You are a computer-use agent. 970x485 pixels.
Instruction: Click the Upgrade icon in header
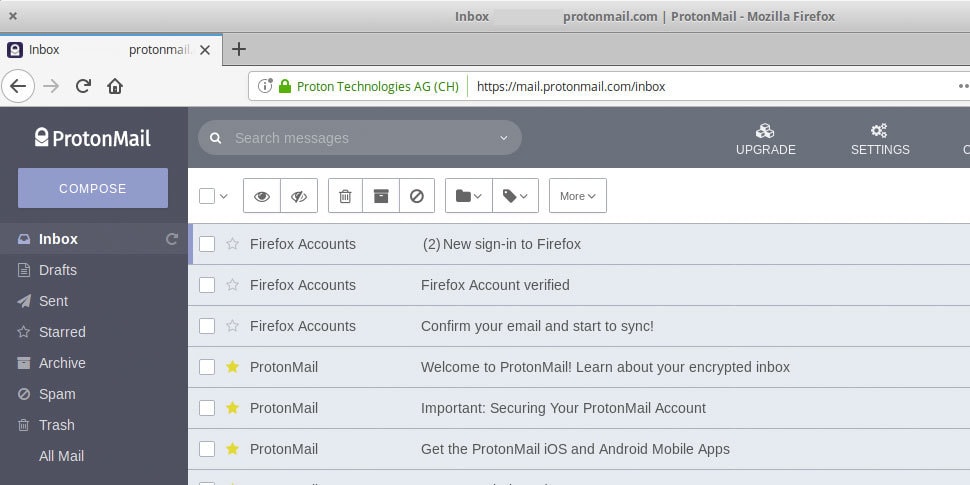pos(765,131)
